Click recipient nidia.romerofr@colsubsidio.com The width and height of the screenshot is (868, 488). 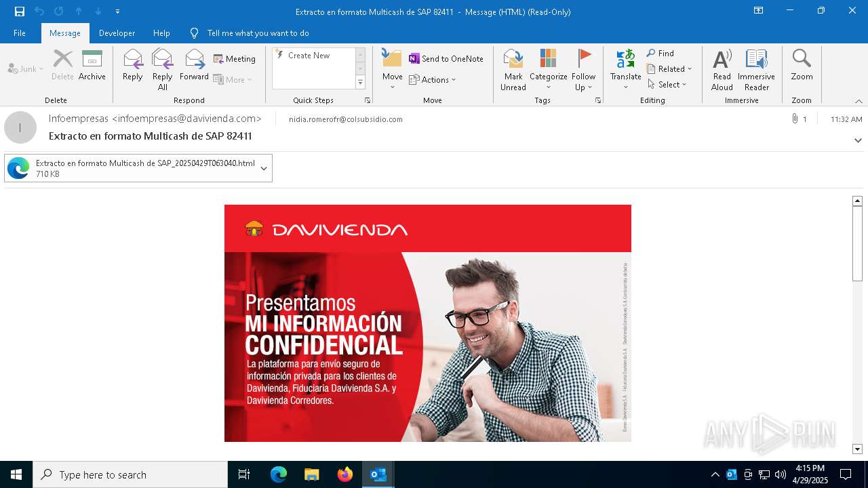click(346, 119)
